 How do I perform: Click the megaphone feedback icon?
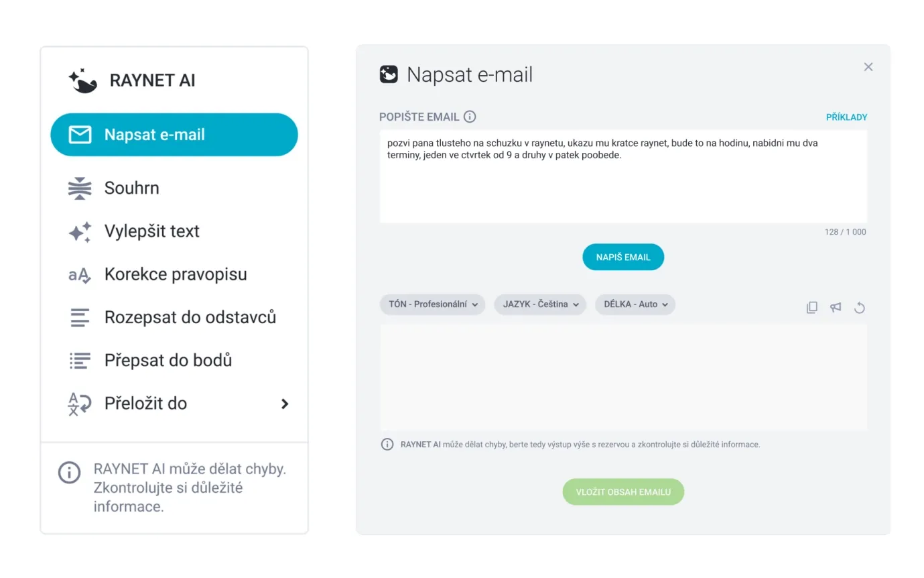click(836, 308)
